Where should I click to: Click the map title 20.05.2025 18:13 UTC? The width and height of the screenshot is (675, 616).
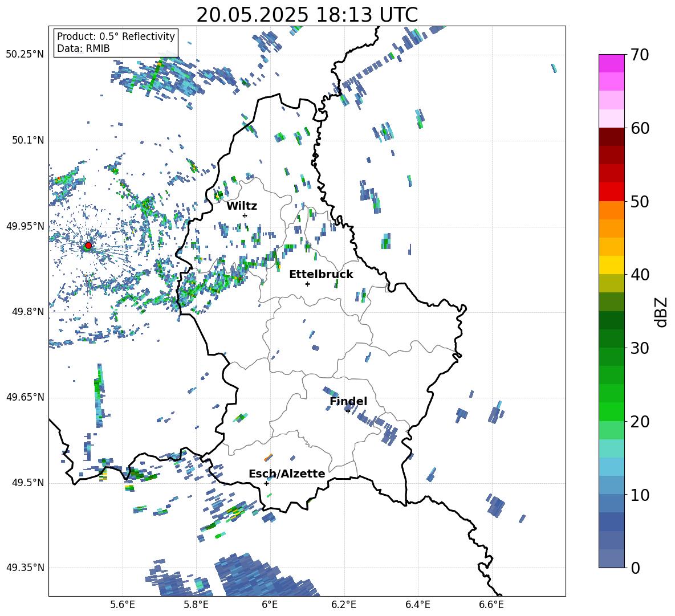[x=307, y=15]
